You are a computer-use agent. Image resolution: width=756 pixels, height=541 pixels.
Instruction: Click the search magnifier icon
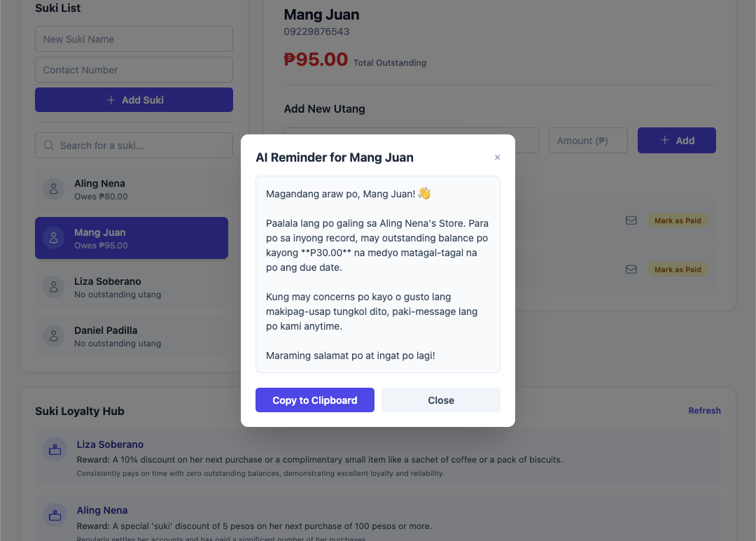pyautogui.click(x=49, y=146)
